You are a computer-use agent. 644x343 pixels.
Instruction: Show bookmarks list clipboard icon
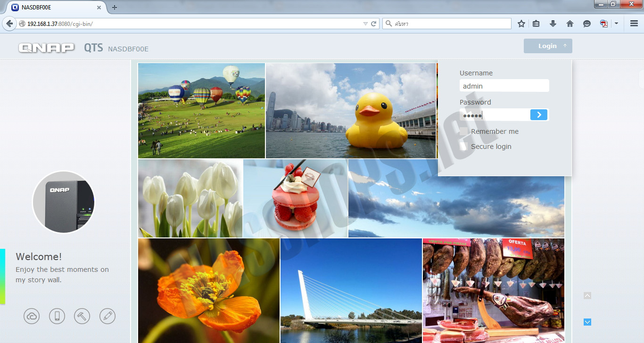(x=536, y=24)
